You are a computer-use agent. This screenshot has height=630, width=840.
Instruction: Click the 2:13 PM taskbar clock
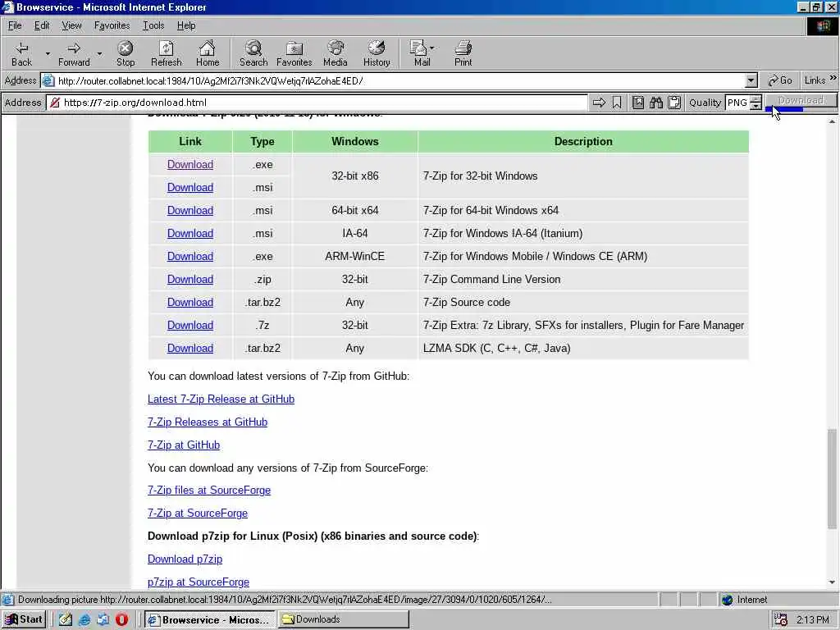[813, 620]
